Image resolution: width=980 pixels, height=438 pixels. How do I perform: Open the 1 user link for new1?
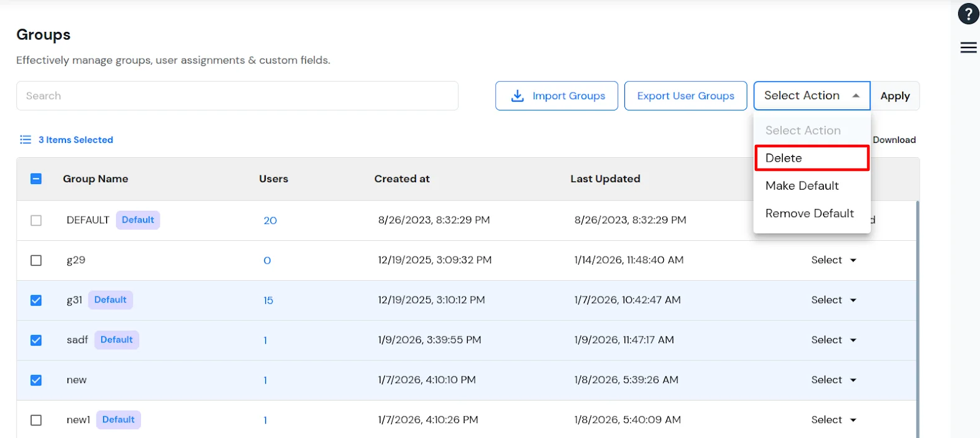coord(265,420)
